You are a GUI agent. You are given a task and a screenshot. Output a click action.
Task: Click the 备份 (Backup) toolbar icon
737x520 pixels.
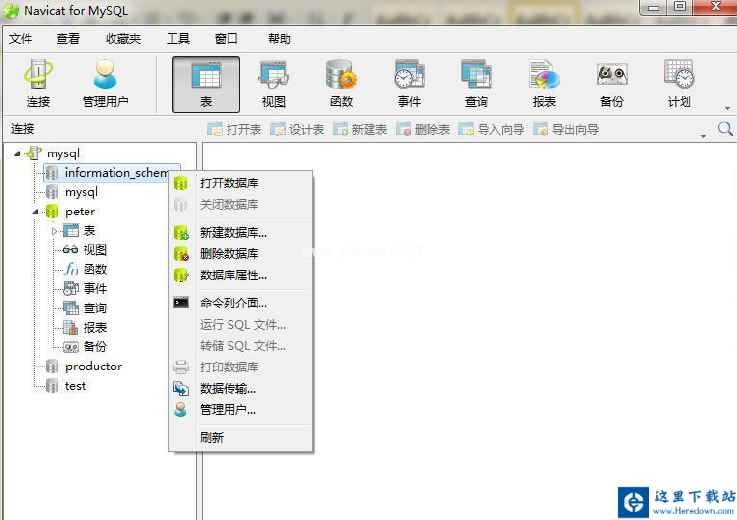pos(612,84)
